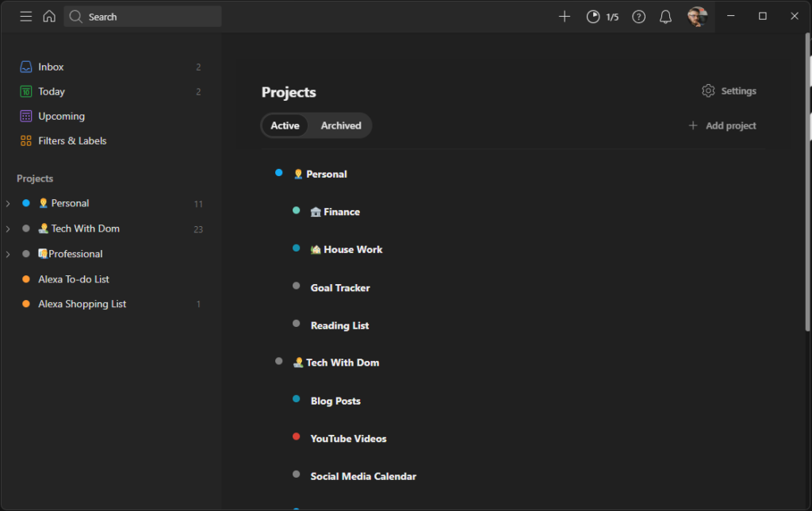812x511 pixels.
Task: Check daily goal progress ring showing 1/5
Action: [603, 16]
